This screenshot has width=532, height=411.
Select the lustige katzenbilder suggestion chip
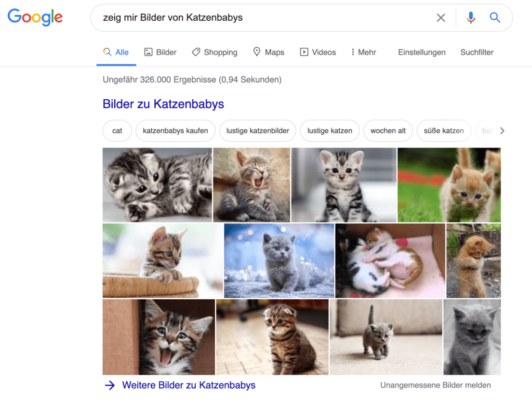(x=257, y=130)
